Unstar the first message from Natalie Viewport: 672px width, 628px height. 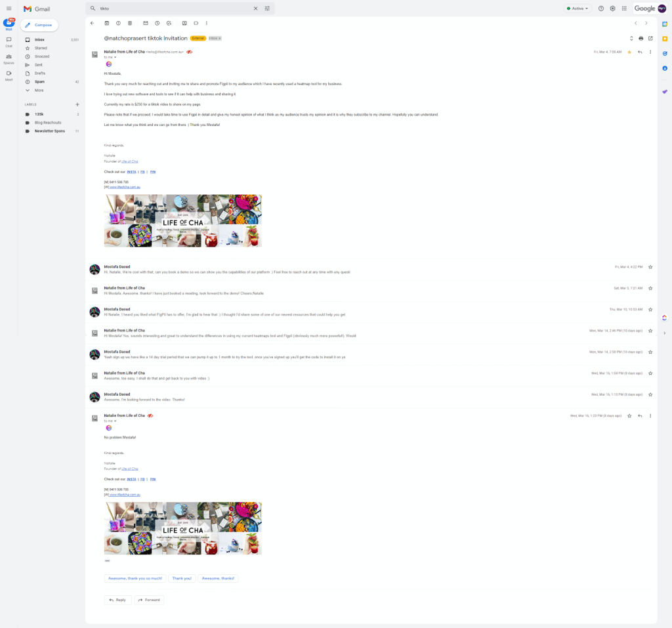[x=629, y=52]
